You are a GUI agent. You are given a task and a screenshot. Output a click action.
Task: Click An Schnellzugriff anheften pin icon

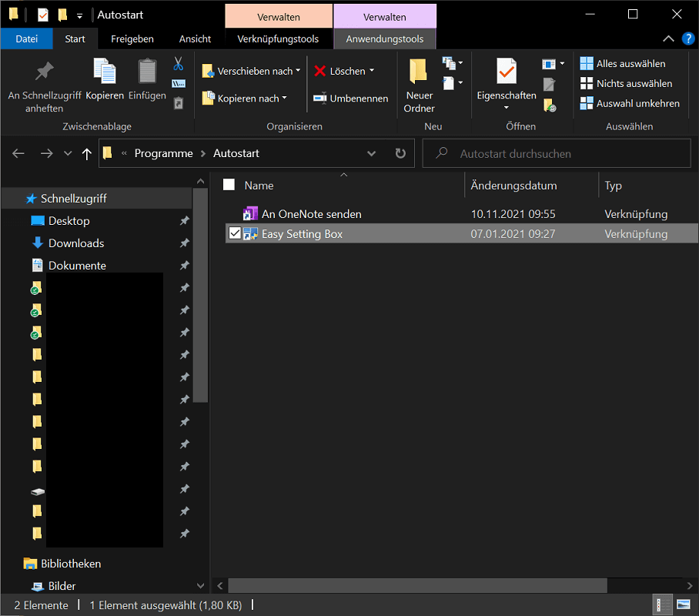click(x=45, y=72)
